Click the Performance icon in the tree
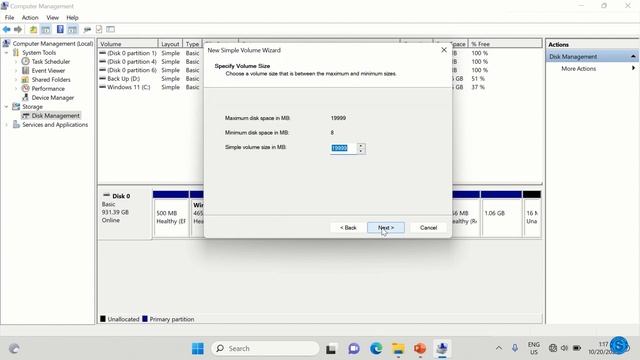Screen dimensions: 640x360 click(25, 88)
